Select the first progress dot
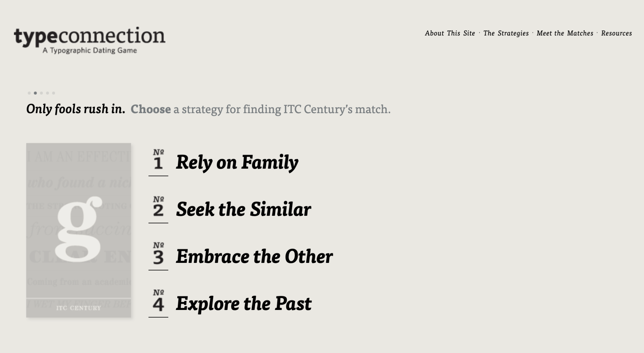644x353 pixels. tap(29, 93)
